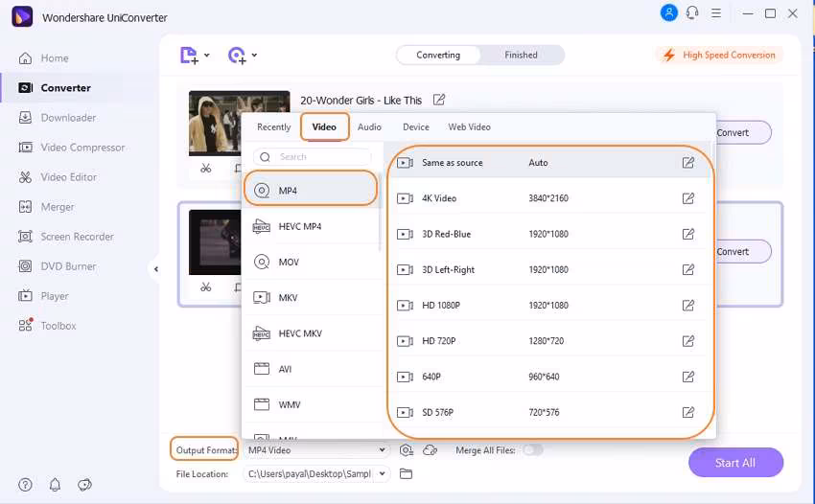This screenshot has height=504, width=815.
Task: Trim the first video with scissors
Action: coord(206,169)
